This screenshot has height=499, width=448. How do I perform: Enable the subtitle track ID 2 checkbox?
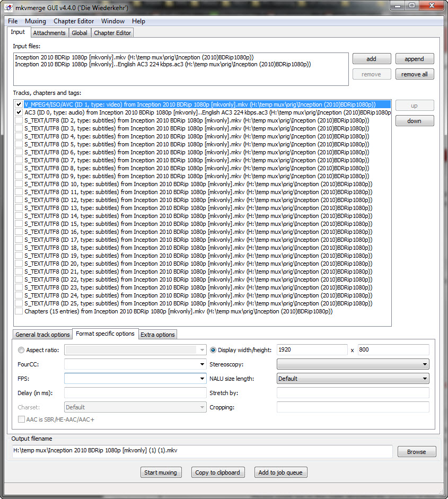point(19,120)
